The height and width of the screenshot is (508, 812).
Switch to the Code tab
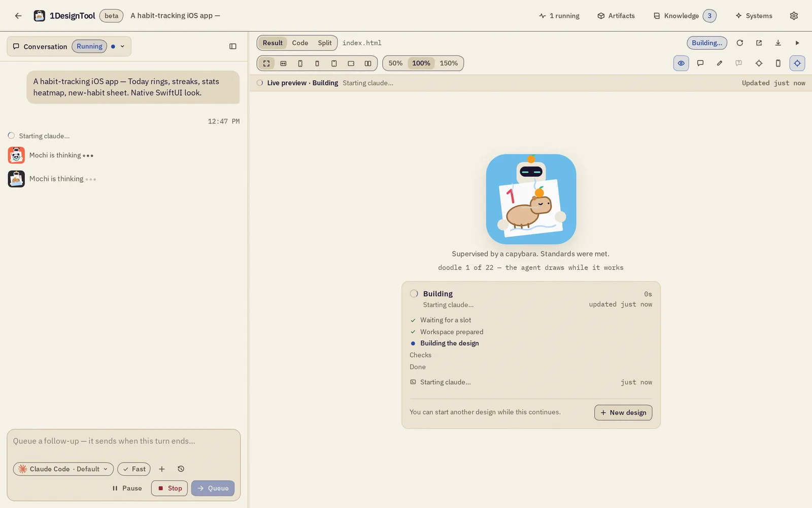click(300, 43)
